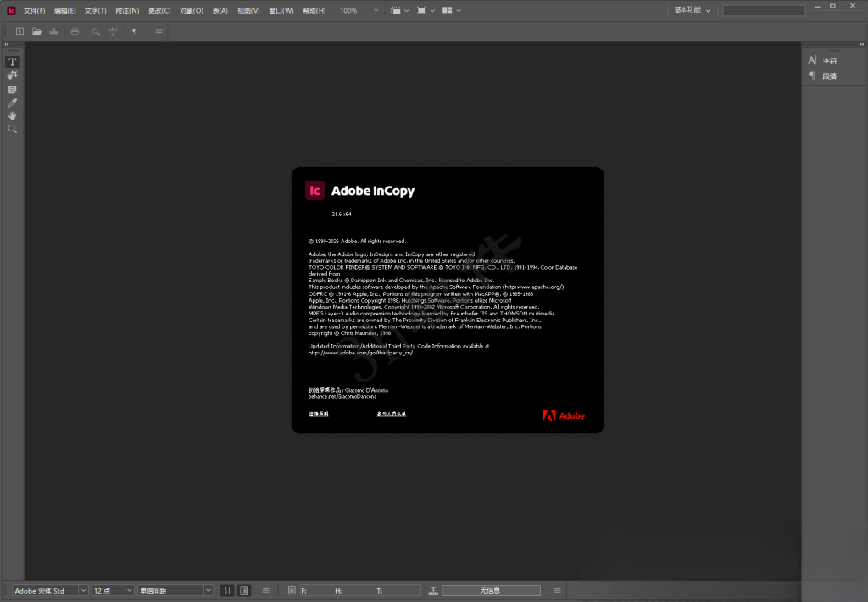The width and height of the screenshot is (868, 602).
Task: Open the top toolbar options menu icon
Action: pyautogui.click(x=159, y=31)
